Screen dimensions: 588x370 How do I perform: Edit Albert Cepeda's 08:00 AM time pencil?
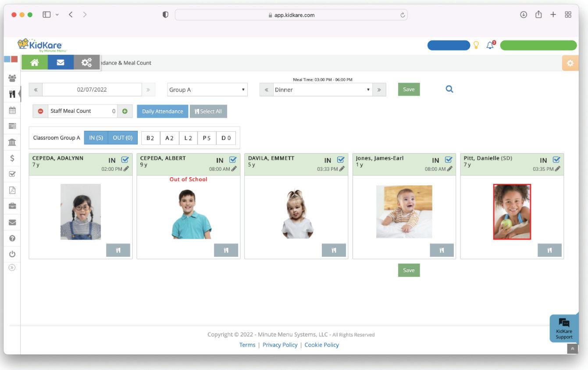pos(234,169)
